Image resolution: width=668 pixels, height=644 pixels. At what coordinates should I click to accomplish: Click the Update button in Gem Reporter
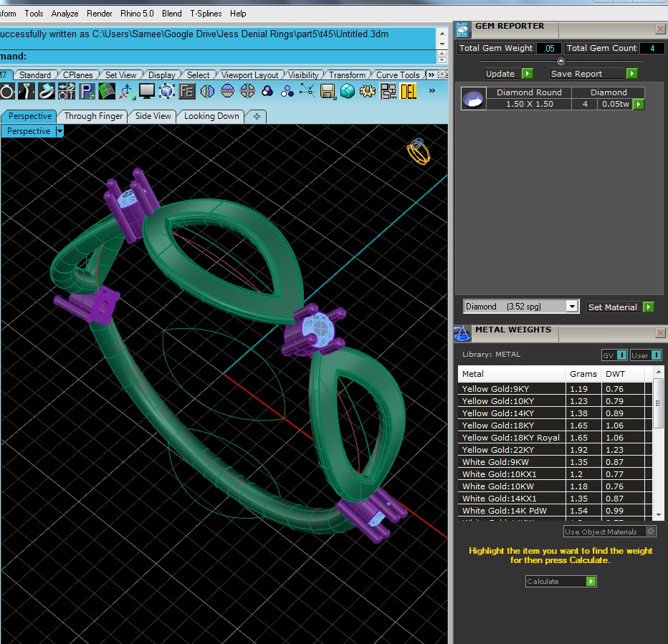coord(509,74)
